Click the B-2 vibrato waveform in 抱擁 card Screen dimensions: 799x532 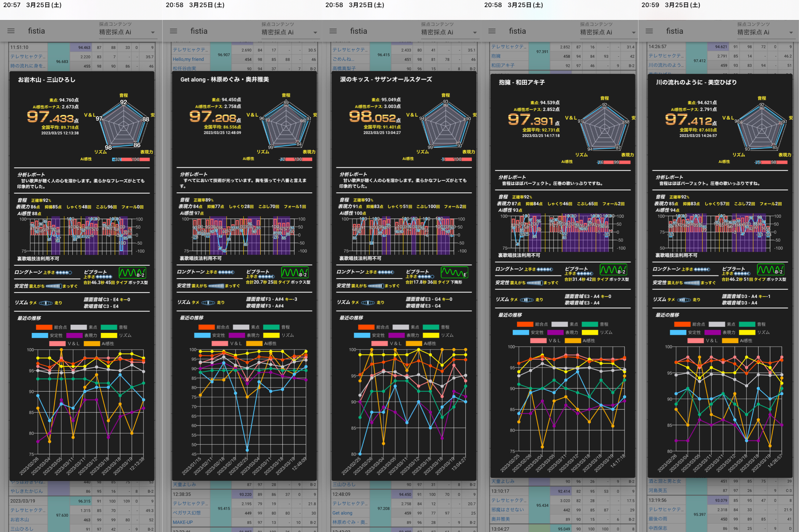pos(613,270)
